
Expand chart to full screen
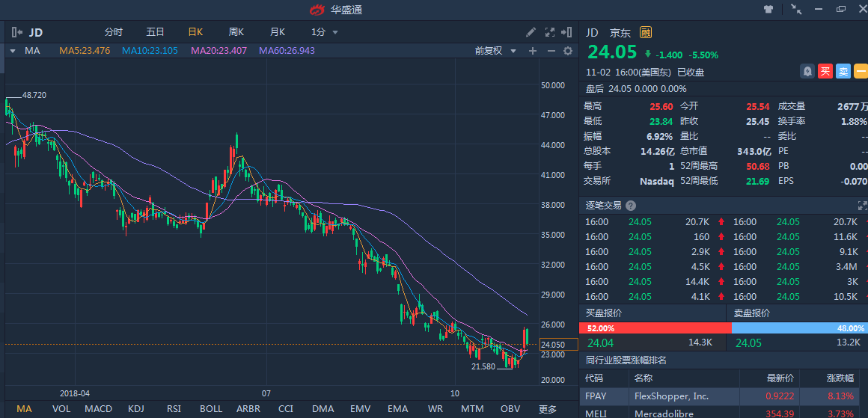550,32
